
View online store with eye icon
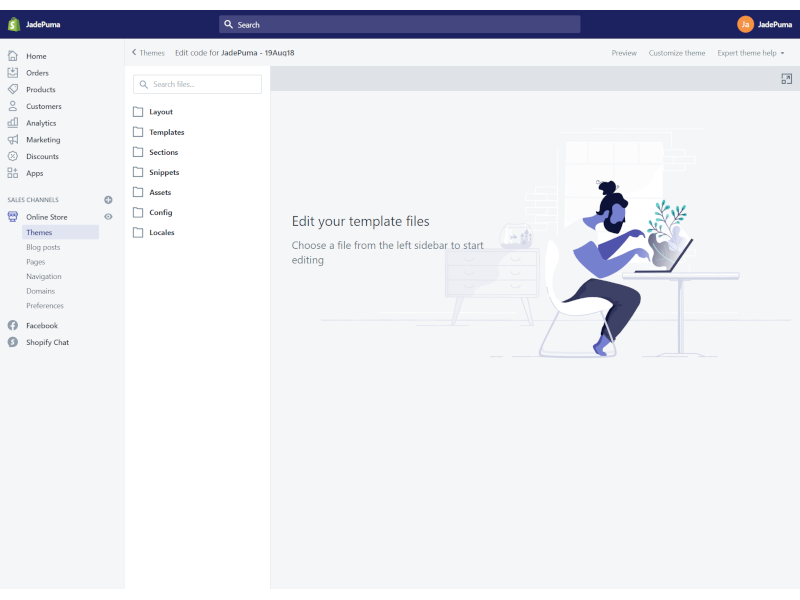click(108, 216)
